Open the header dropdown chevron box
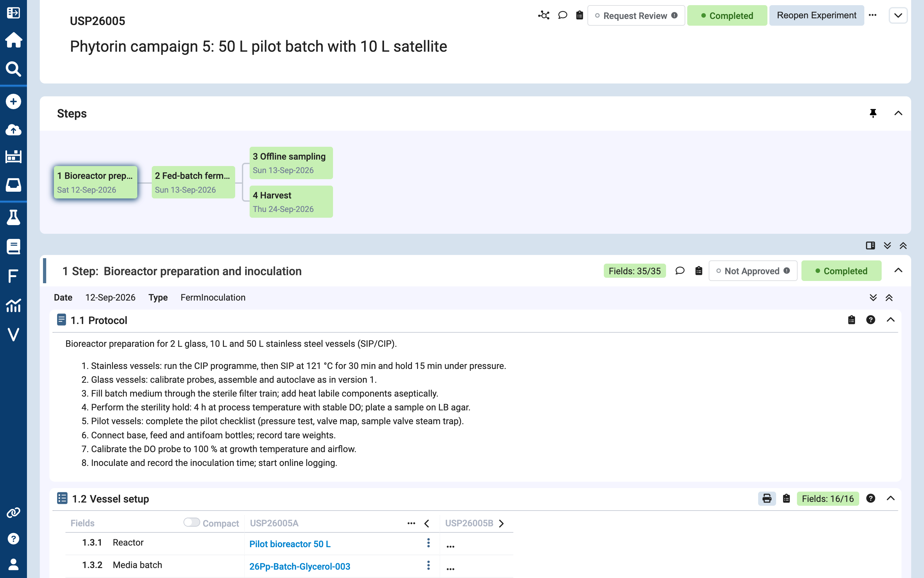This screenshot has height=578, width=924. pos(898,15)
